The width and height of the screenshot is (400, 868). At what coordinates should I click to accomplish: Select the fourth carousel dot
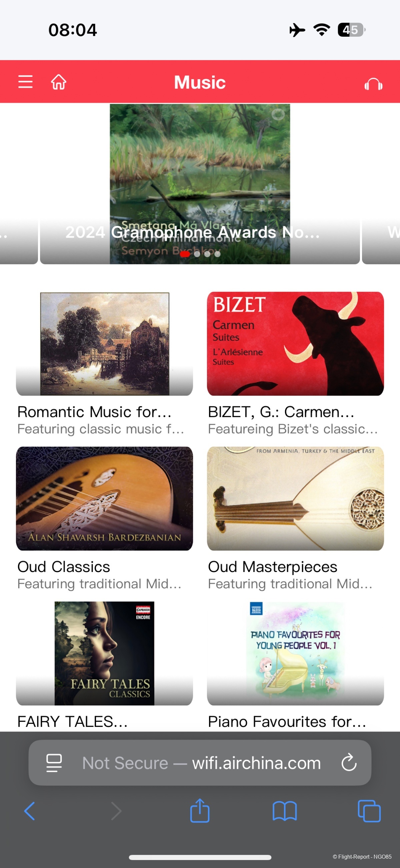pyautogui.click(x=218, y=254)
